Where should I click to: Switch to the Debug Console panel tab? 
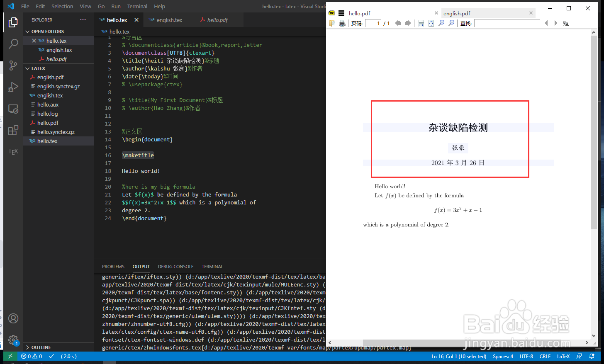175,267
